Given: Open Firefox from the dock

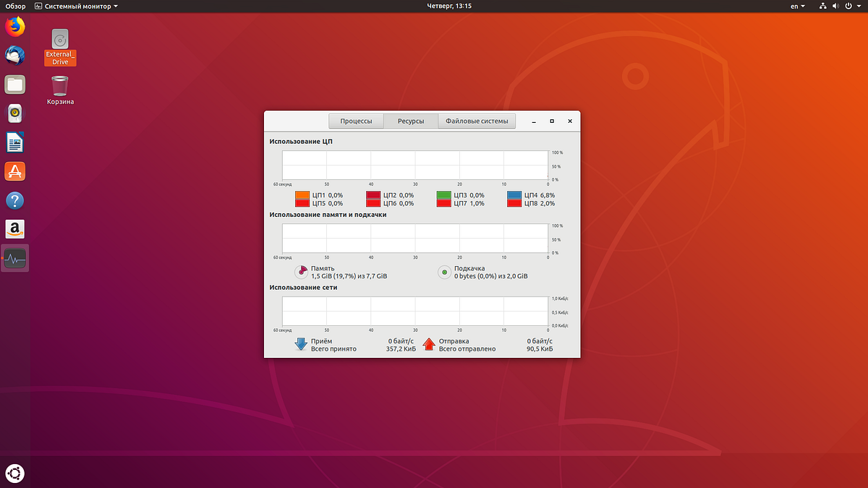Looking at the screenshot, I should click(x=14, y=26).
